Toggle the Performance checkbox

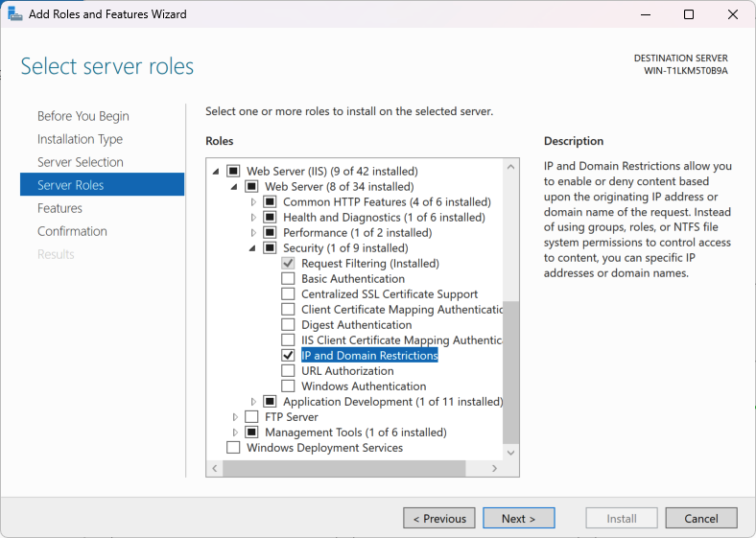tap(270, 233)
